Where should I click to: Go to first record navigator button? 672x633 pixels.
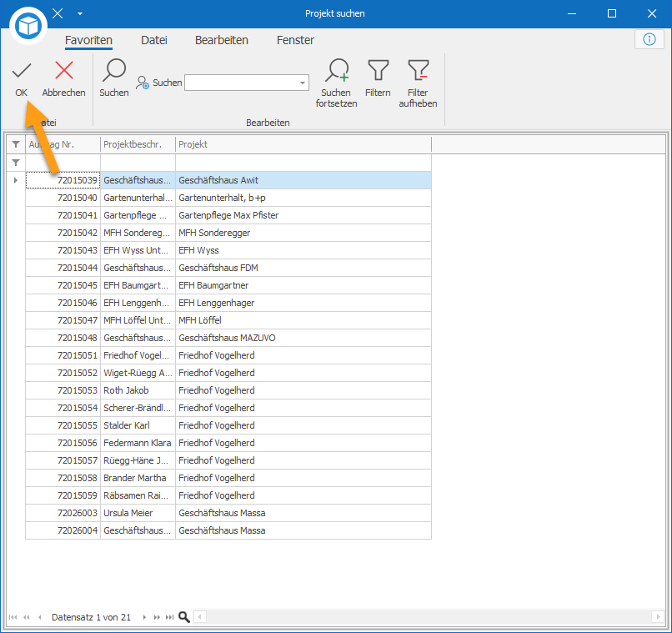(x=13, y=617)
